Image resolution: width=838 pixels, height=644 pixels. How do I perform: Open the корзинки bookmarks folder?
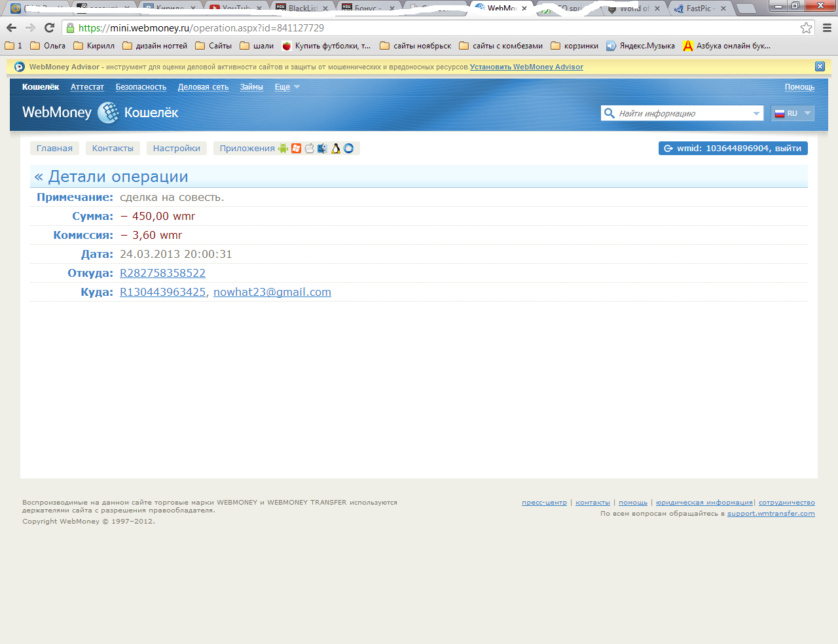[x=574, y=46]
